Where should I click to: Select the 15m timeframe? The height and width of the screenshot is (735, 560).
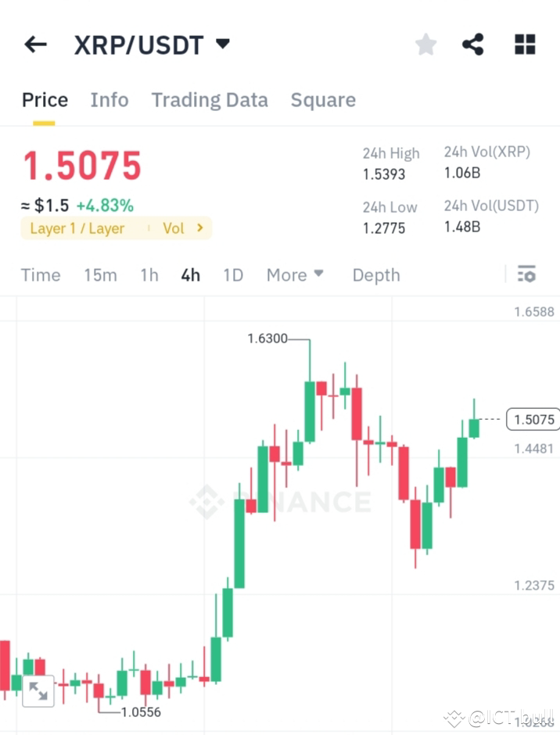click(100, 274)
